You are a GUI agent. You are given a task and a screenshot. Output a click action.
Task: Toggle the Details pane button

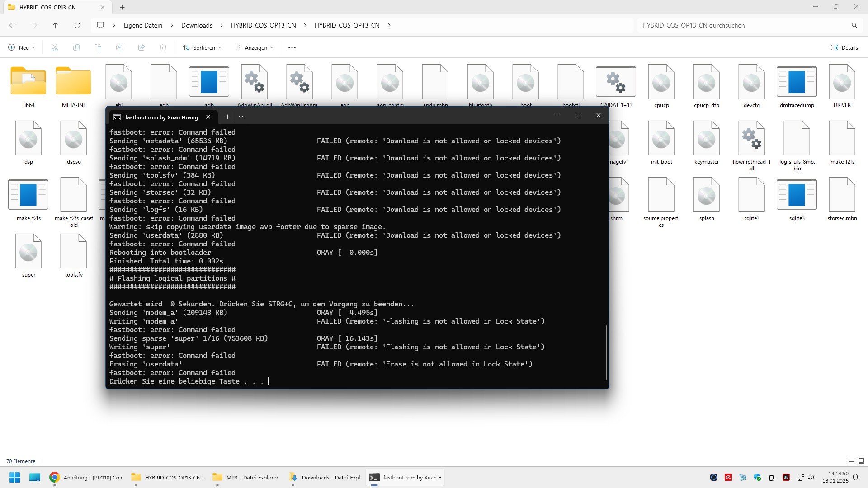[844, 47]
